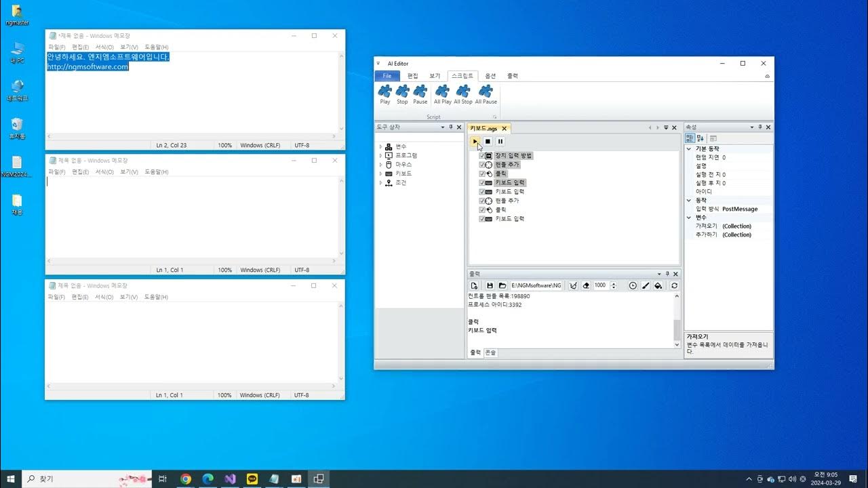Uncheck the 장치 입력 방법 step
This screenshot has height=488, width=868.
482,156
